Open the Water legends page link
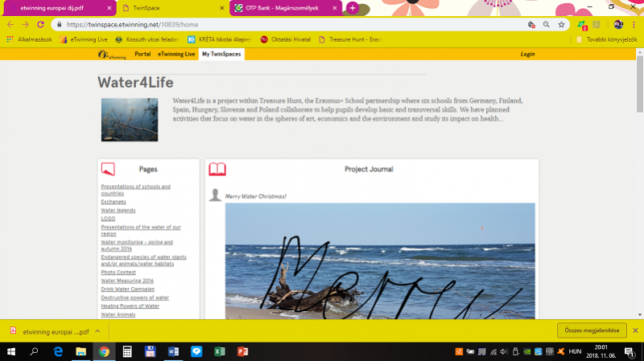Image resolution: width=644 pixels, height=361 pixels. [118, 210]
